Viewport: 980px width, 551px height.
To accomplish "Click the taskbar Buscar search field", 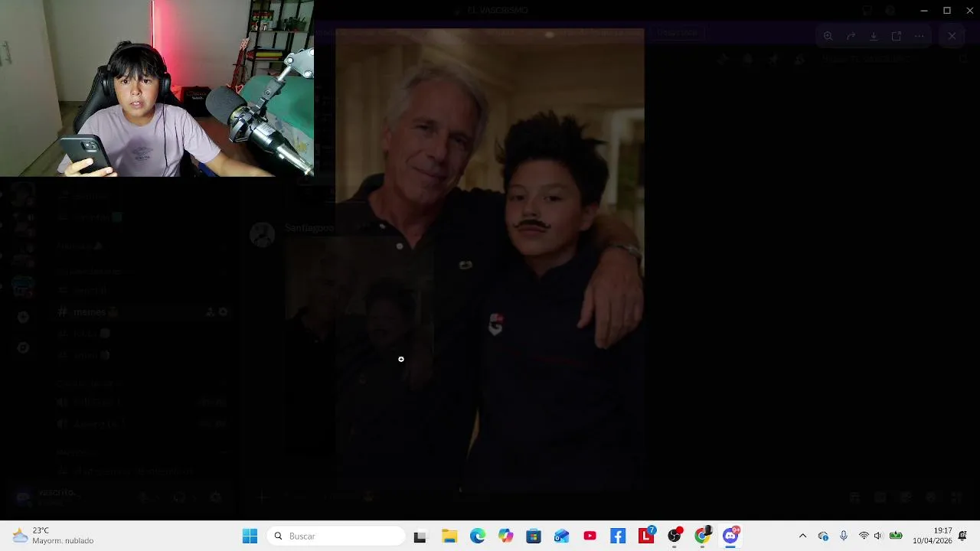I will 336,536.
